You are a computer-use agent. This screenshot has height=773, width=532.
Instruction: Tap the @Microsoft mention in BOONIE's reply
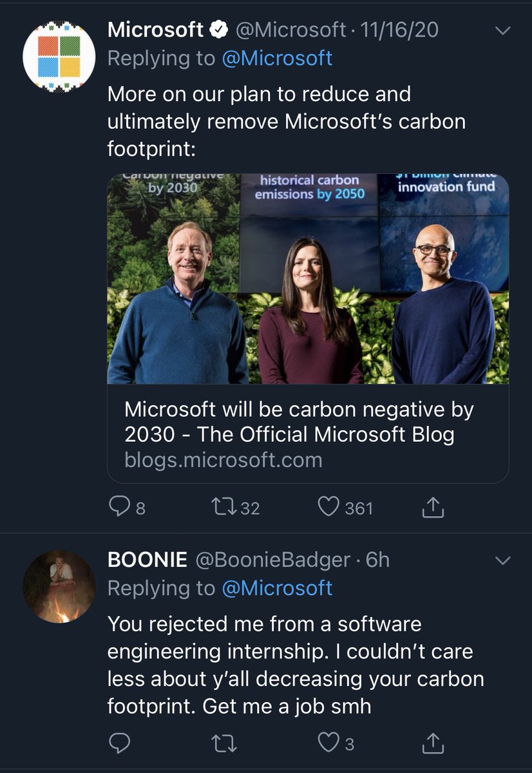click(277, 588)
